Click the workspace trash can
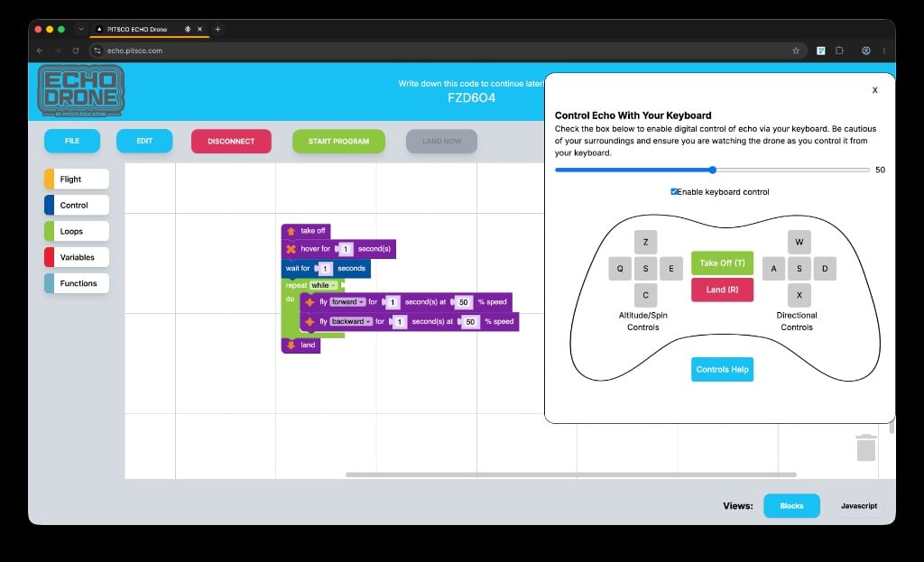 pos(865,447)
